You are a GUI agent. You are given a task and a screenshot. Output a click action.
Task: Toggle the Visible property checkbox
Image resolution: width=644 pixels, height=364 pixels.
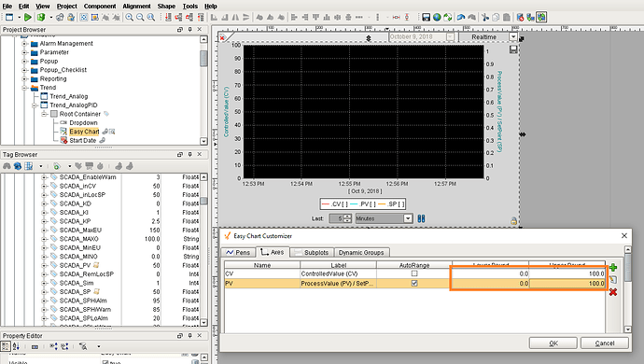click(105, 362)
